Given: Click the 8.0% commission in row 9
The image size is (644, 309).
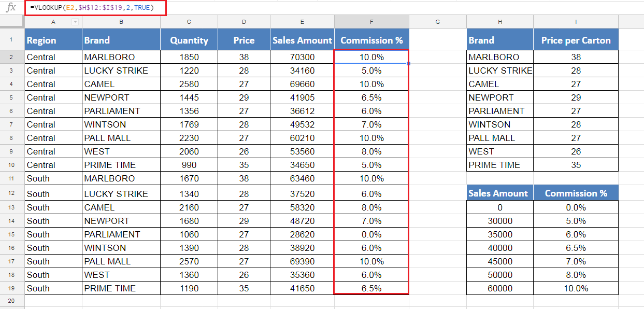Looking at the screenshot, I should [371, 151].
